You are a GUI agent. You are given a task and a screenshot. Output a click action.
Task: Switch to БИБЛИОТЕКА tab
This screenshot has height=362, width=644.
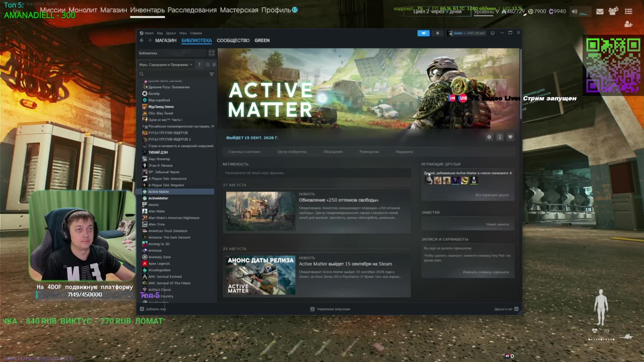[x=197, y=41]
